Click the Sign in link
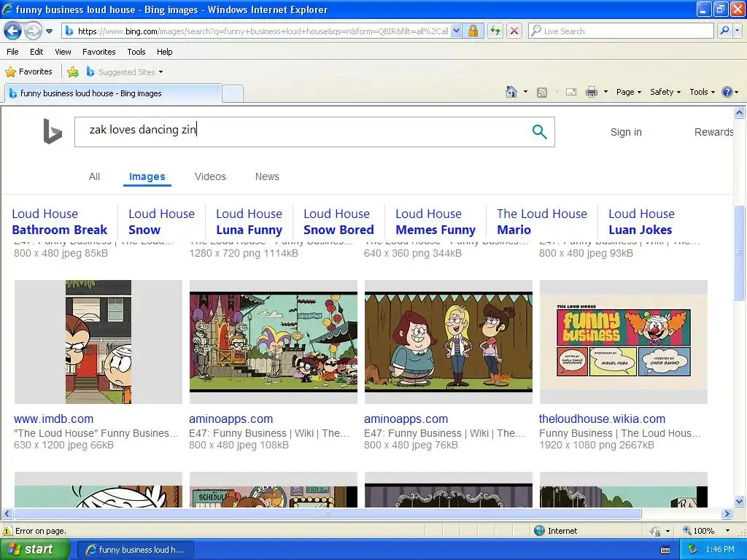The width and height of the screenshot is (747, 560). tap(626, 132)
